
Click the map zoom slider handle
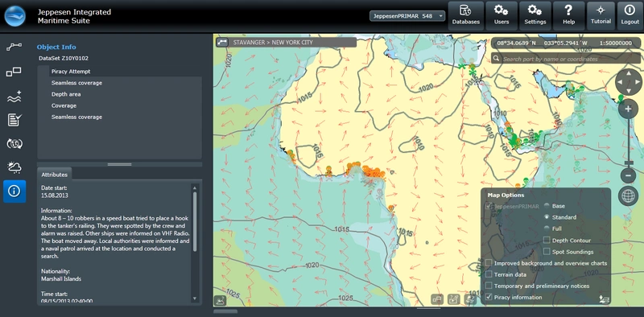pyautogui.click(x=628, y=163)
